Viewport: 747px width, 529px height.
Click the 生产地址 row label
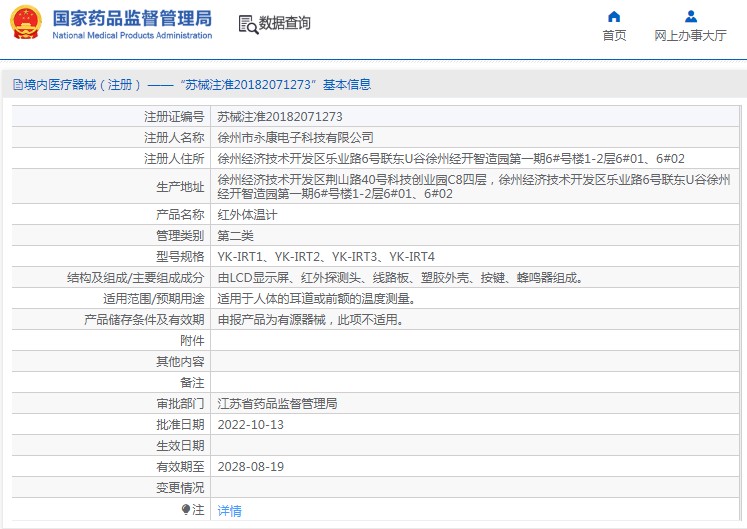180,187
